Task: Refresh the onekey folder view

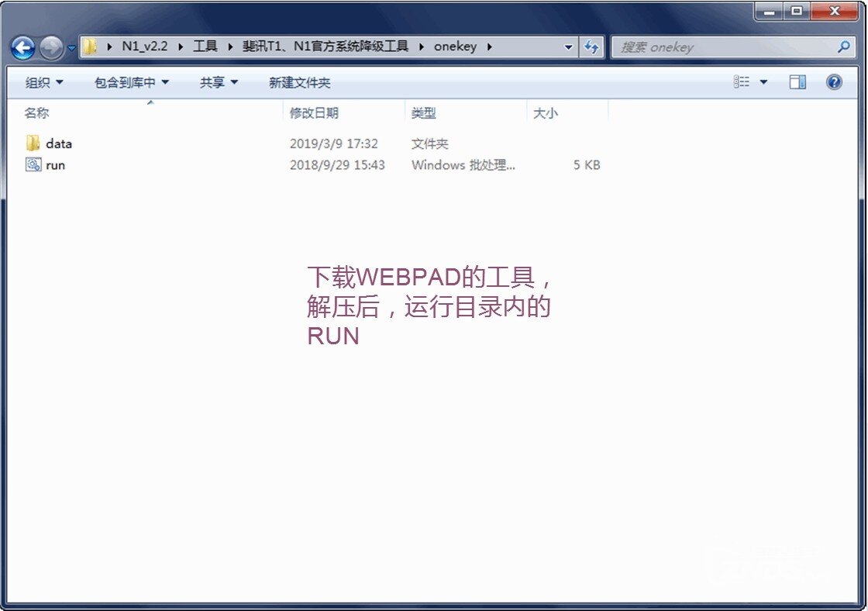Action: [x=591, y=47]
